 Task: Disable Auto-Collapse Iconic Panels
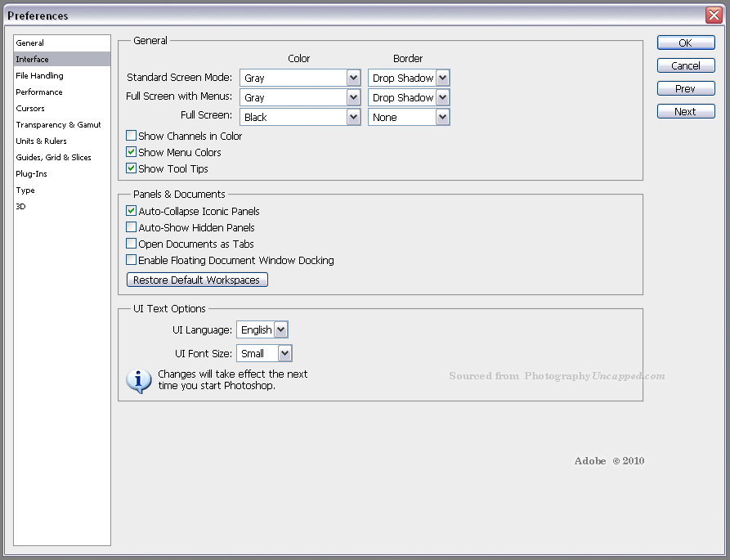(x=131, y=210)
